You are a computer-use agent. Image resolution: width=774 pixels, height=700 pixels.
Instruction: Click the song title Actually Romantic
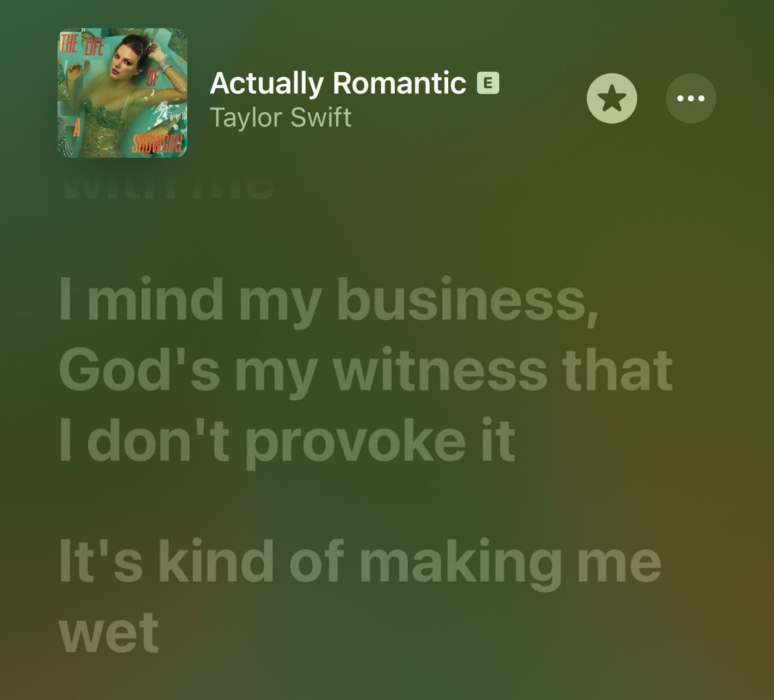[x=338, y=84]
